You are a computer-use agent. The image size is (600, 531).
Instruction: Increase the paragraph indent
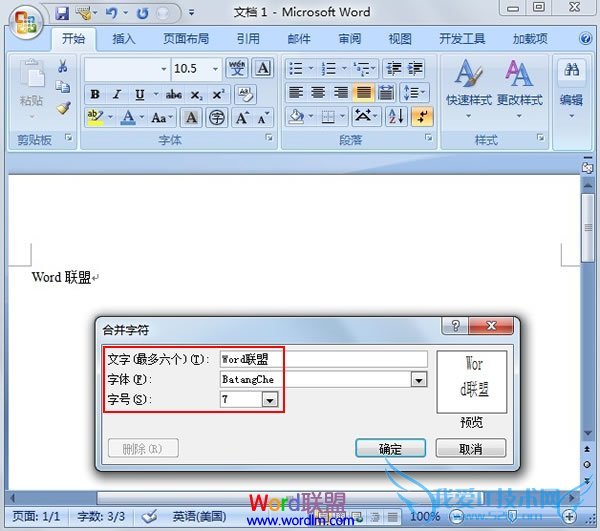click(416, 69)
